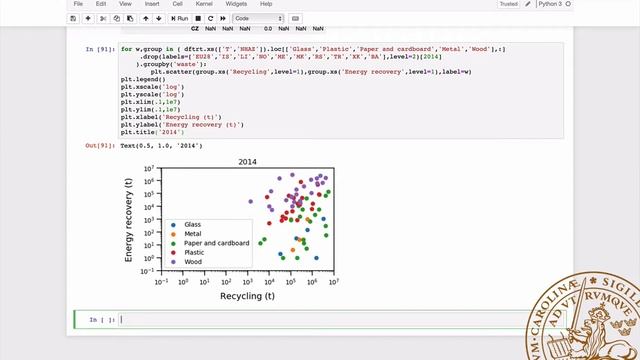The height and width of the screenshot is (360, 640).
Task: Click the plt.xscale('log') code line
Action: (x=153, y=87)
